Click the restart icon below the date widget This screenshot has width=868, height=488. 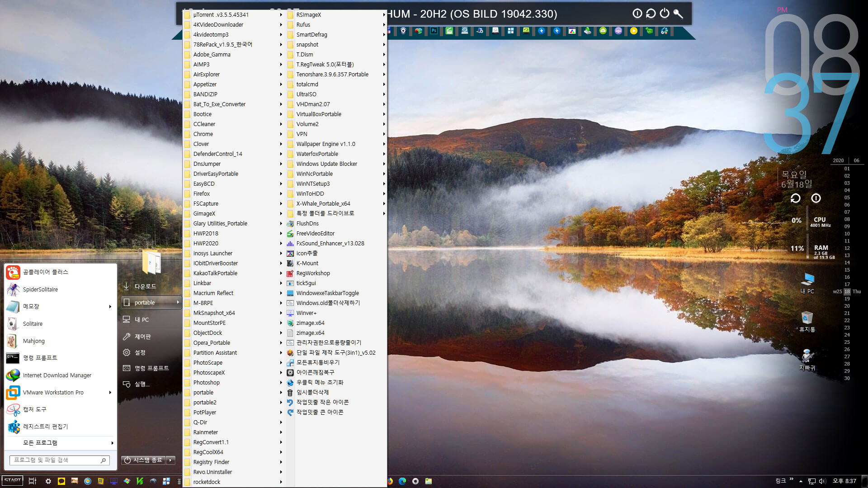tap(796, 198)
